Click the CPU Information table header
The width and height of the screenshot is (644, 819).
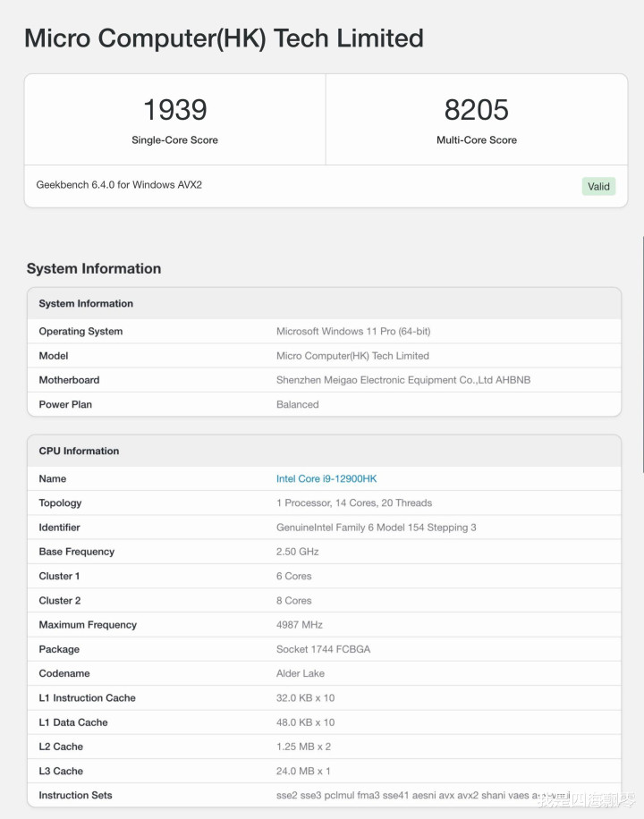click(x=324, y=451)
